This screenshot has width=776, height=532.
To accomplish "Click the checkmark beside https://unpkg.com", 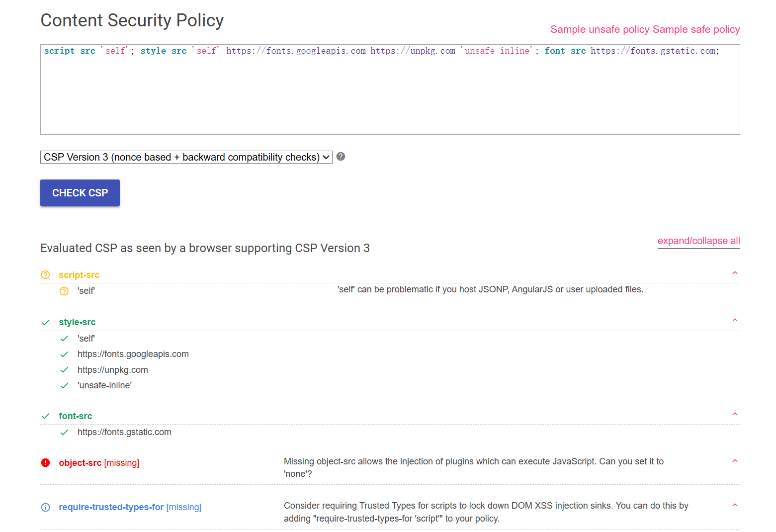I will tap(64, 370).
